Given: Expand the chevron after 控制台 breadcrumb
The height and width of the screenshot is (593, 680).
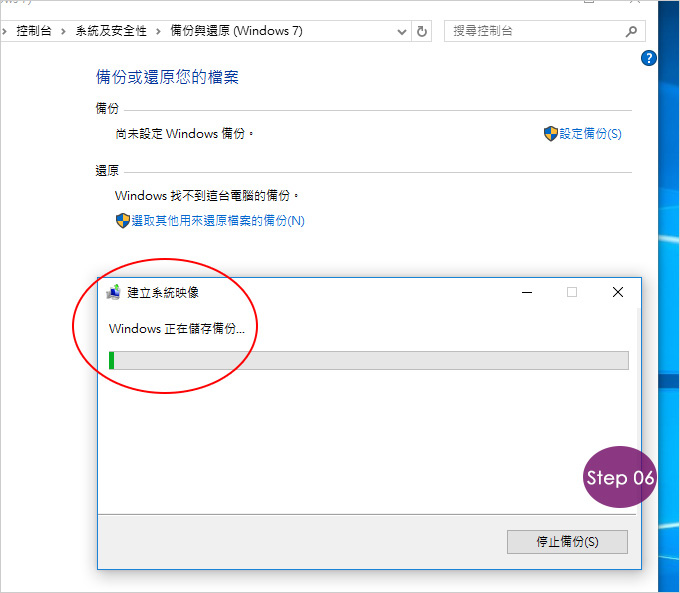Looking at the screenshot, I should tap(64, 31).
